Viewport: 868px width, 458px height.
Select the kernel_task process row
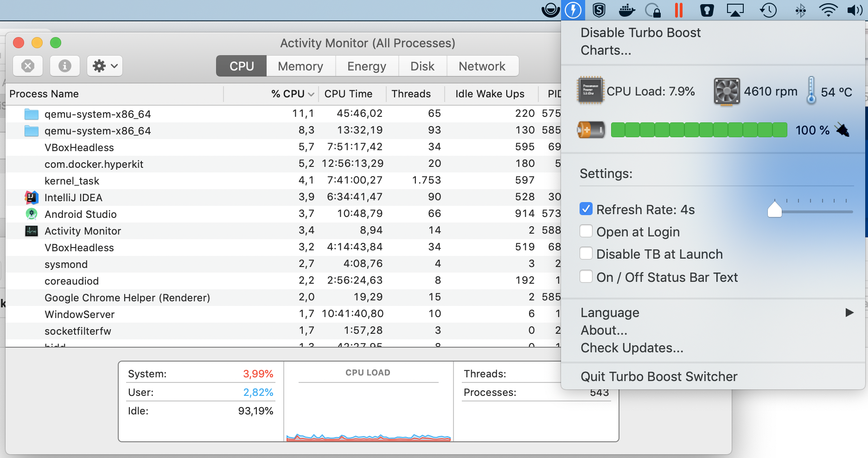283,181
